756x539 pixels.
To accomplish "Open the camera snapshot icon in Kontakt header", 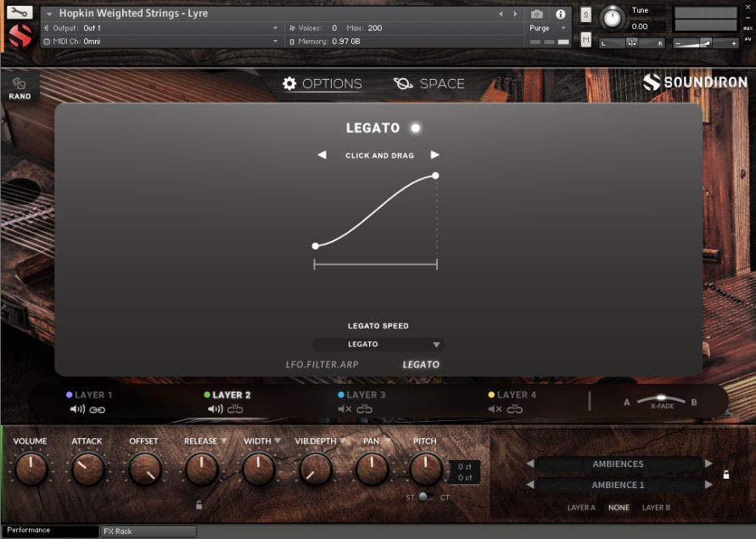I will coord(537,13).
